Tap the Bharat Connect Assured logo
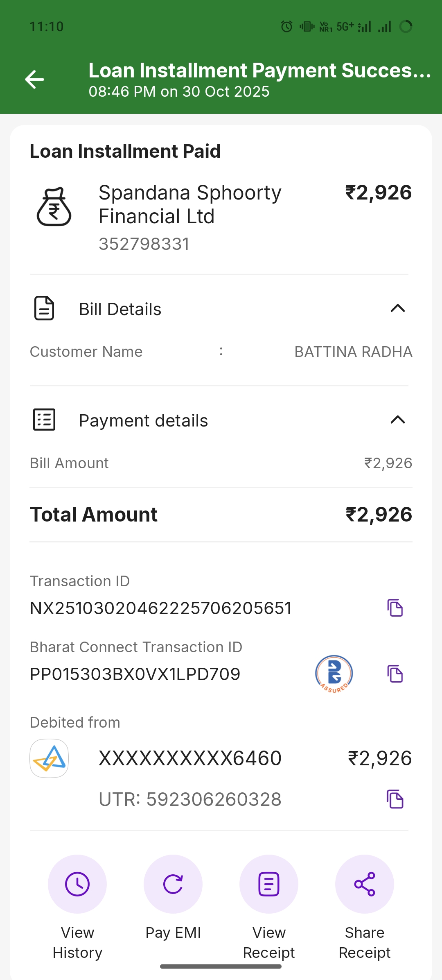The width and height of the screenshot is (442, 980). pyautogui.click(x=334, y=674)
